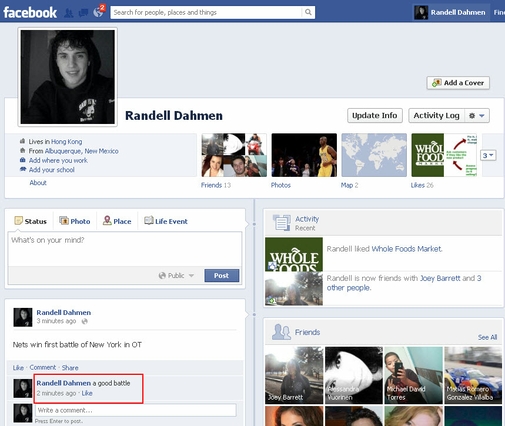Open the Public audience selector dropdown
The image size is (505, 426).
coord(176,276)
